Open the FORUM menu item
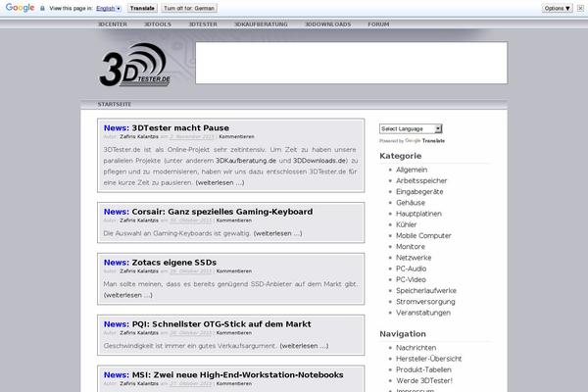 (378, 24)
